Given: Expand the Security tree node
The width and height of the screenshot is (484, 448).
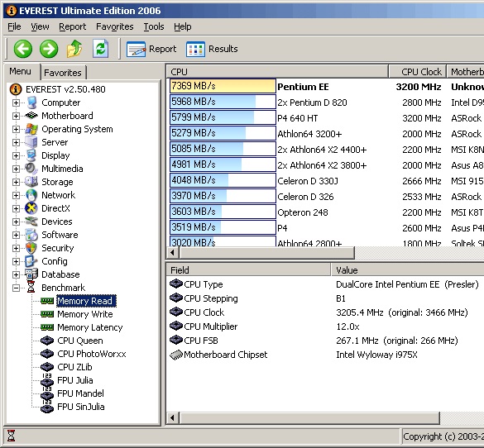Looking at the screenshot, I should [x=16, y=248].
